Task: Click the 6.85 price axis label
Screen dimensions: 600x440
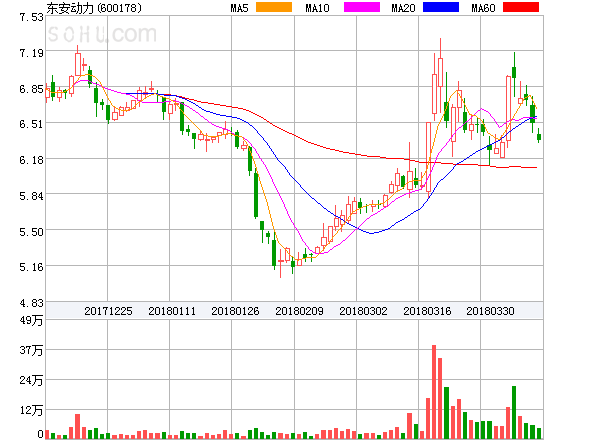Action: 31,89
